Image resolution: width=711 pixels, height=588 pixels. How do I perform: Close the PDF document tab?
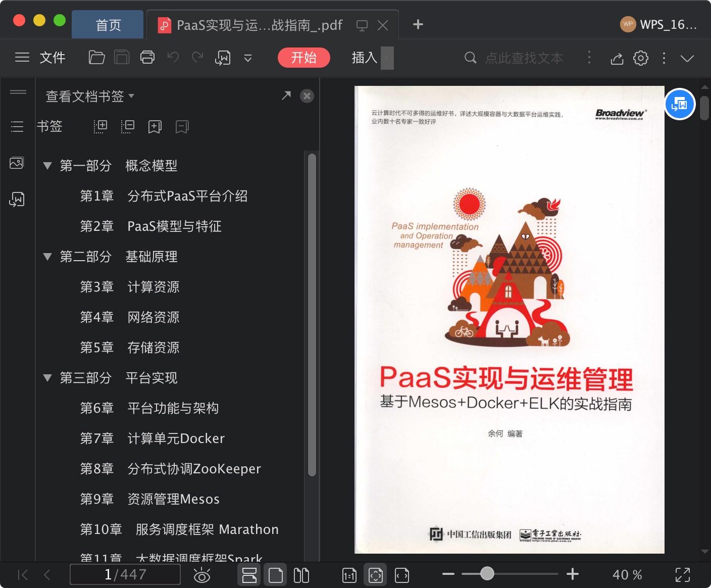pyautogui.click(x=383, y=25)
